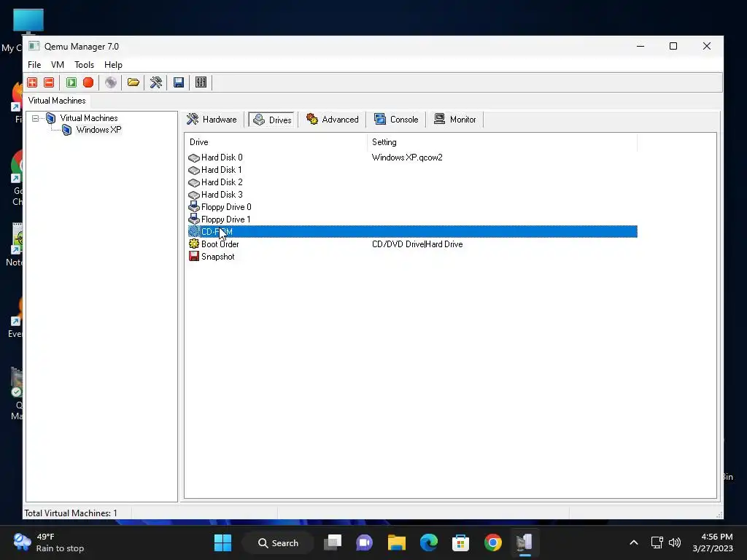Switch to the Console tab
747x560 pixels.
396,119
